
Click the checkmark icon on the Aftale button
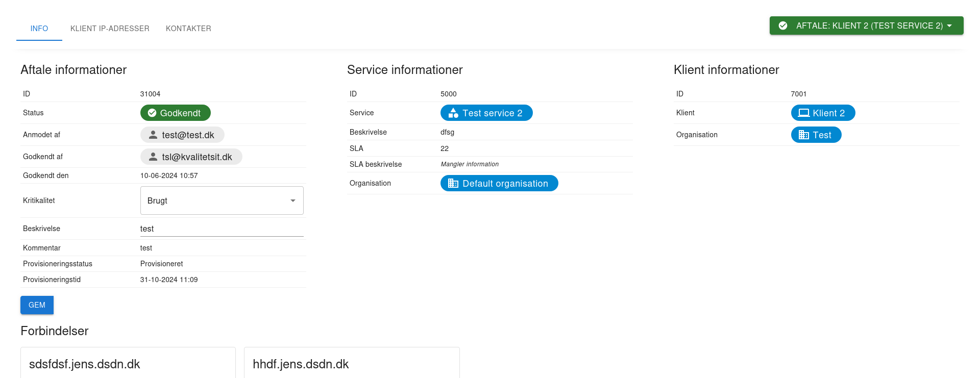click(783, 26)
